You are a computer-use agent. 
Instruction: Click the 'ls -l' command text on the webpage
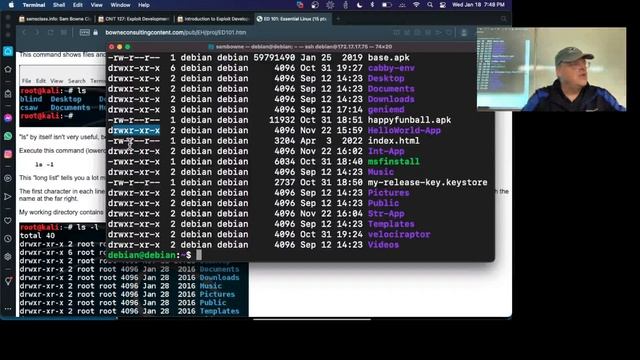tap(44, 164)
